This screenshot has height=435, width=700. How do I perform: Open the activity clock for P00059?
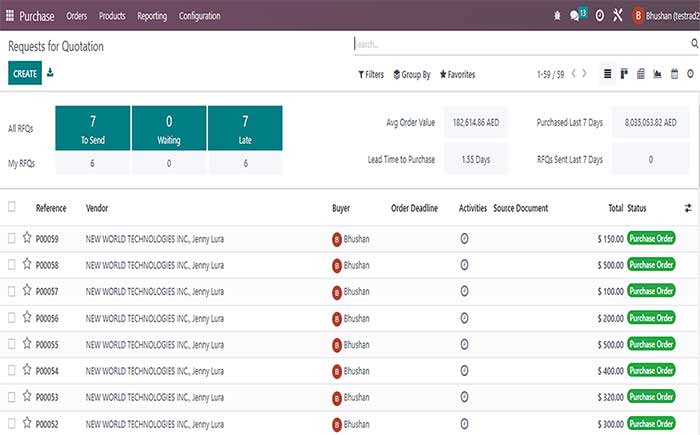click(464, 238)
